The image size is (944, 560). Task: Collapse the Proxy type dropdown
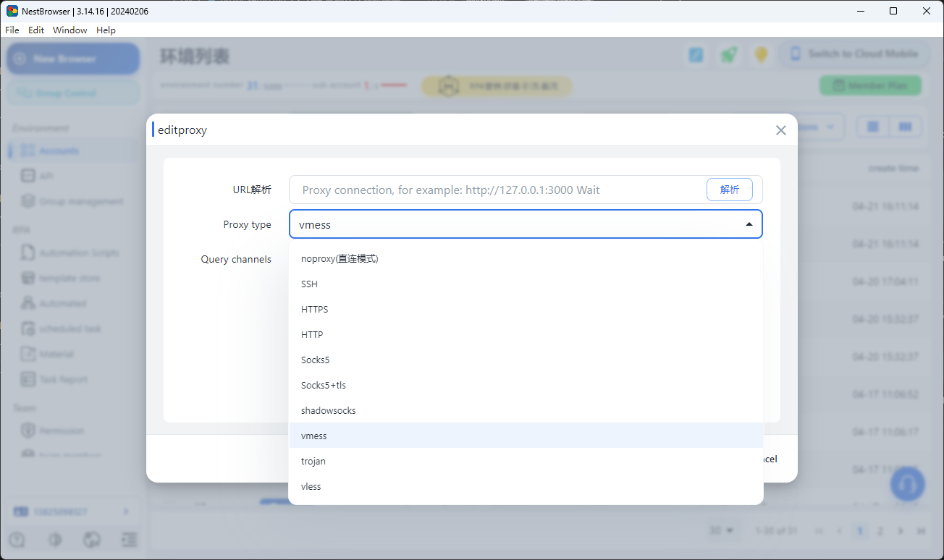749,224
